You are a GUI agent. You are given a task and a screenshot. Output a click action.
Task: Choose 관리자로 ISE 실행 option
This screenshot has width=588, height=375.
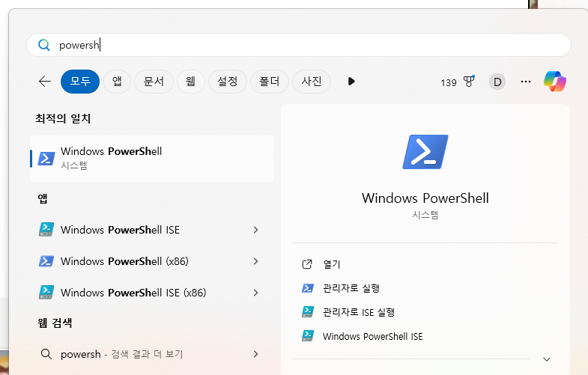359,312
